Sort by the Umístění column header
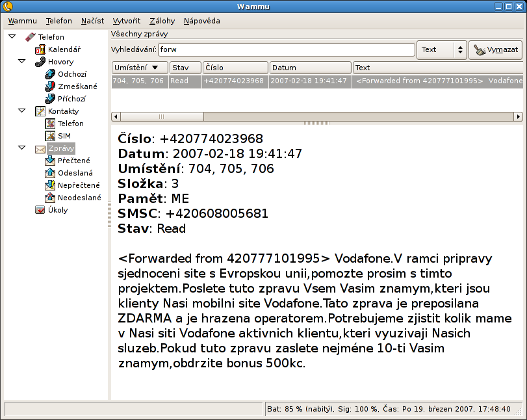 pyautogui.click(x=140, y=68)
